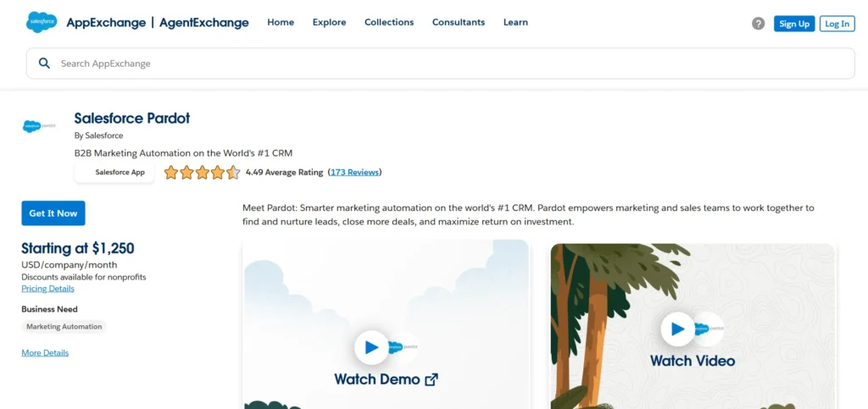The height and width of the screenshot is (409, 868).
Task: Click the Discounts available for nonprofits text
Action: (x=84, y=277)
